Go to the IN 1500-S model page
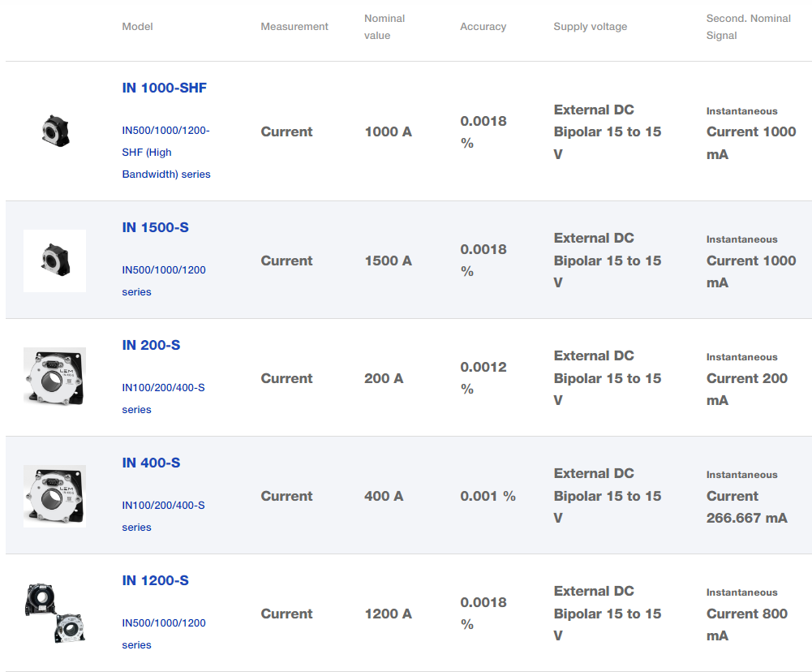Viewport: 812px width, 672px height. click(155, 227)
